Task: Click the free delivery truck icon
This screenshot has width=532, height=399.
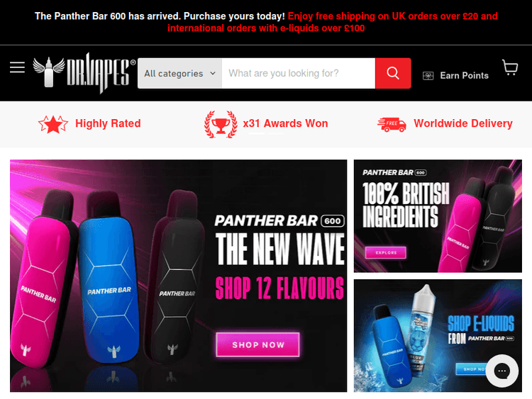Action: (x=392, y=125)
